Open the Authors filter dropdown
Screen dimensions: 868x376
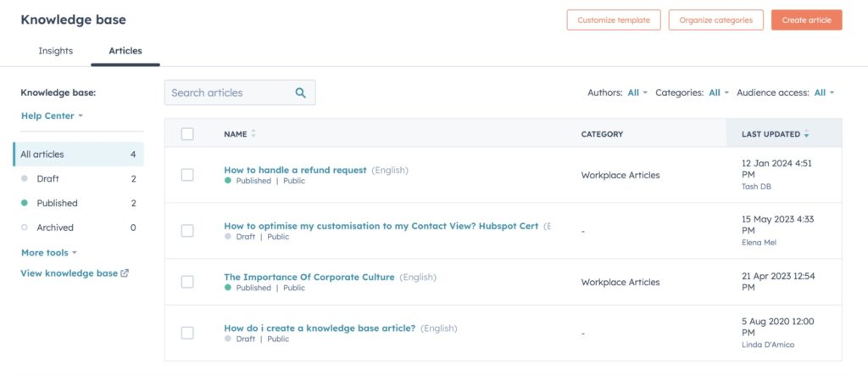point(637,93)
